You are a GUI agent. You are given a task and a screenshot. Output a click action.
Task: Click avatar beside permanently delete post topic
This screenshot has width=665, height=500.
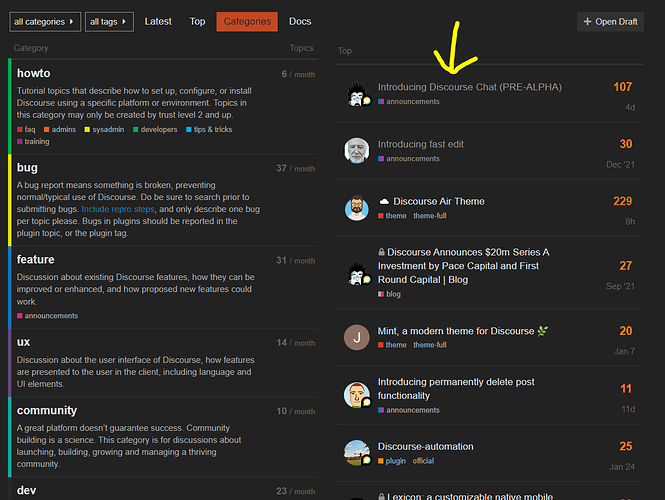[357, 395]
